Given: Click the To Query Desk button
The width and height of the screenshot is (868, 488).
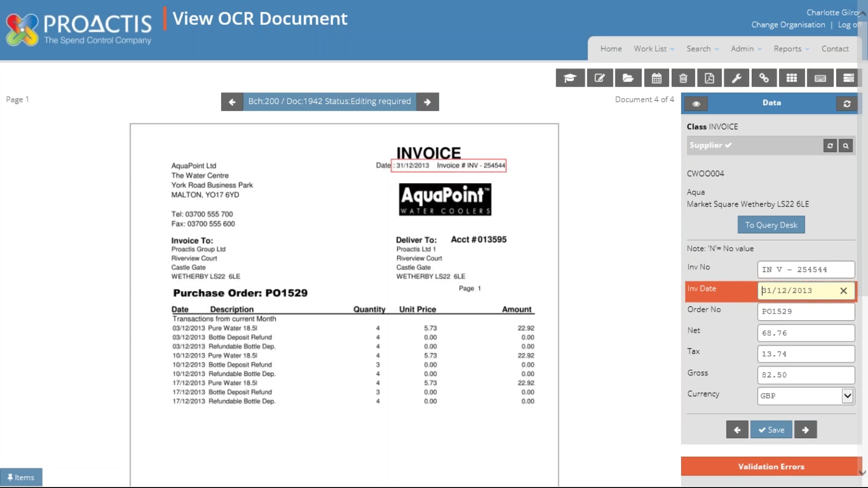Looking at the screenshot, I should pyautogui.click(x=771, y=225).
